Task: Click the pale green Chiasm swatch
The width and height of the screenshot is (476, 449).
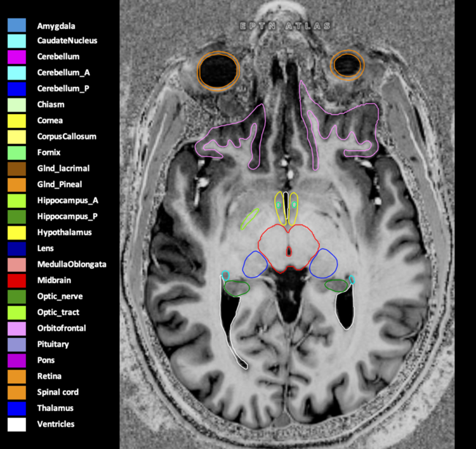Action: pos(17,105)
